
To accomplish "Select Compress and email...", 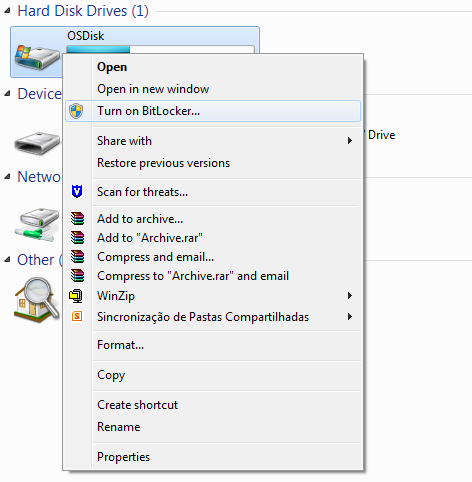I will point(213,257).
